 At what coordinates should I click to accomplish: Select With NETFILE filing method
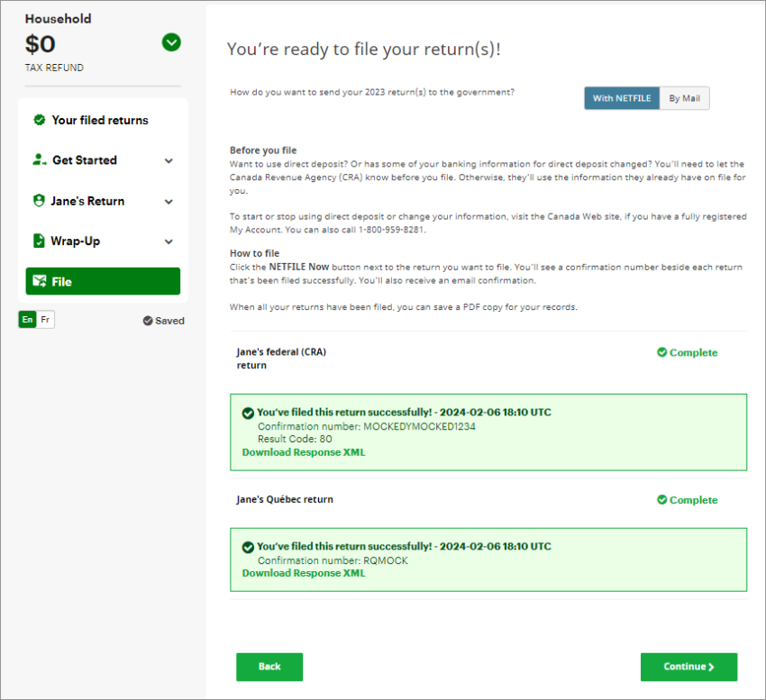tap(621, 99)
